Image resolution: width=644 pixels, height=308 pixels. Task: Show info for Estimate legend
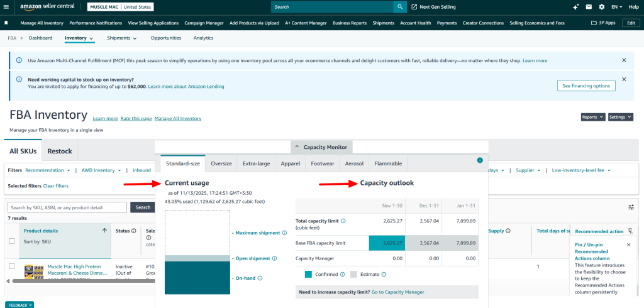tap(384, 274)
